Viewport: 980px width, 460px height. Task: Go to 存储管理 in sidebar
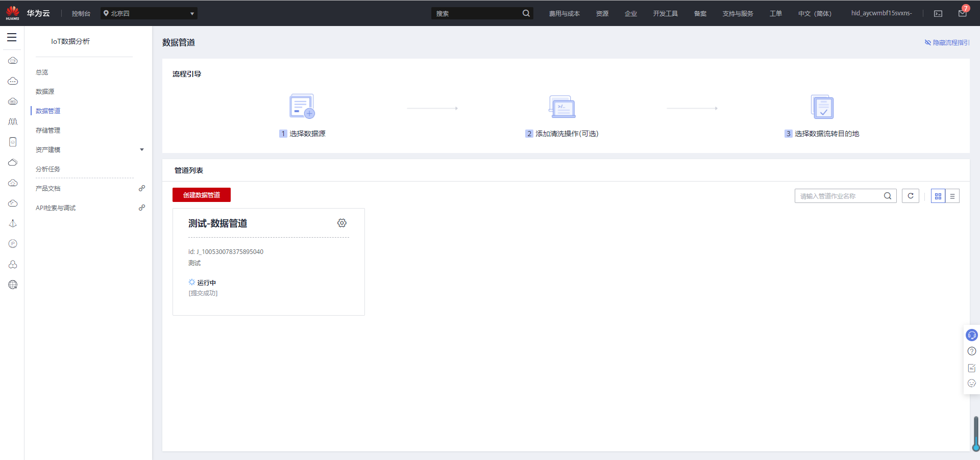point(48,131)
